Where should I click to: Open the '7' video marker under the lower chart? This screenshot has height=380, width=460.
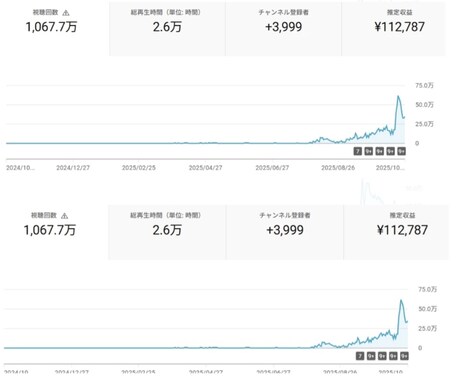pos(360,356)
